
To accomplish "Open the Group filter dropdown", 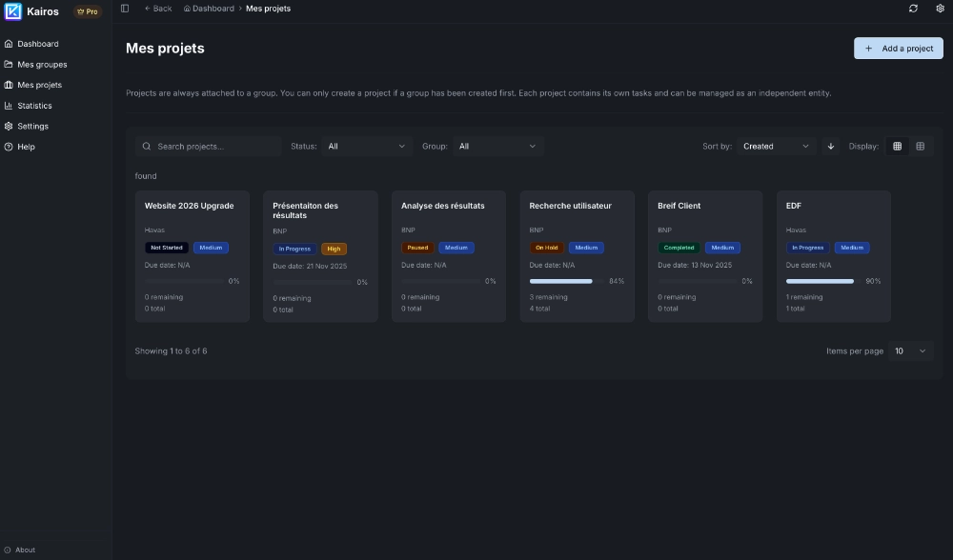I will 496,146.
